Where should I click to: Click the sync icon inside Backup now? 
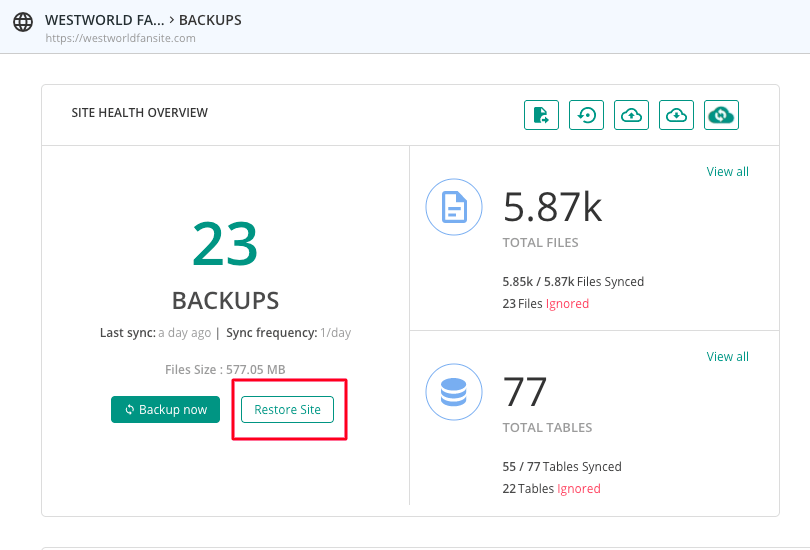coord(130,410)
